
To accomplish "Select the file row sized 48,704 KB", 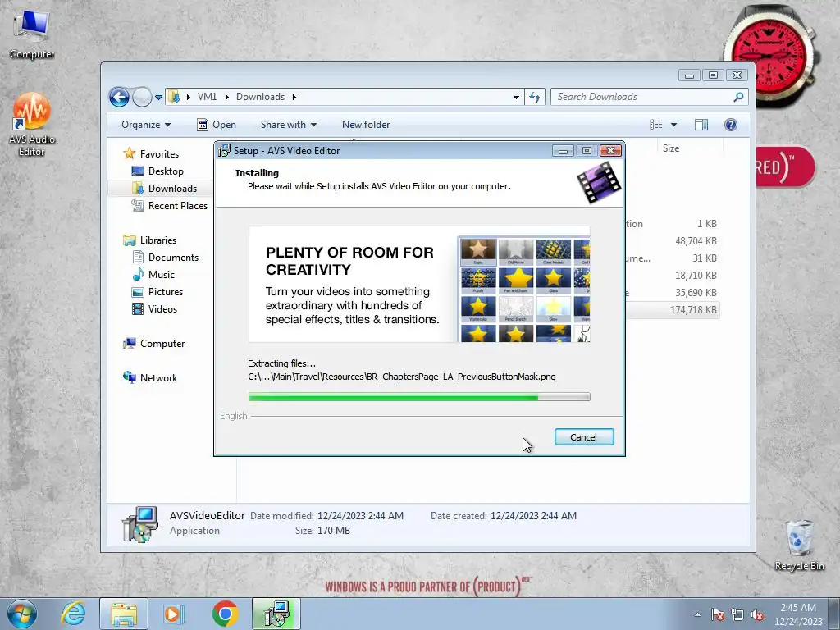I will [673, 241].
